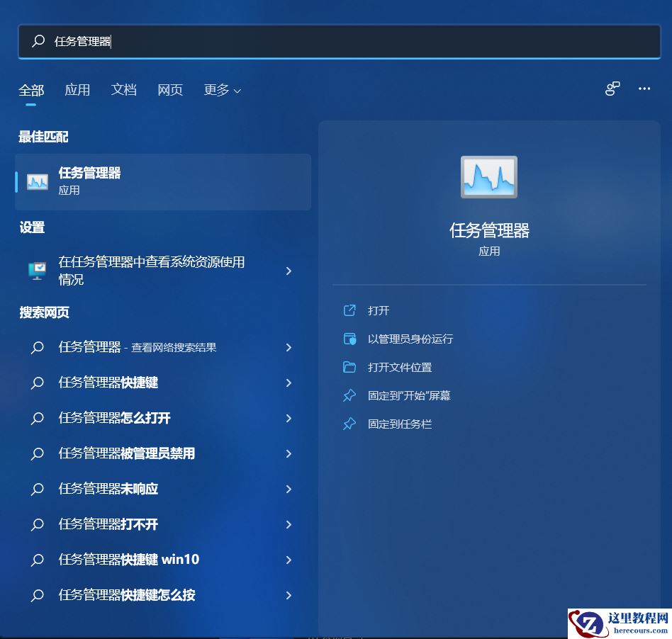Click the search magnifier icon in search box
Screen dimensions: 672x639
click(38, 41)
